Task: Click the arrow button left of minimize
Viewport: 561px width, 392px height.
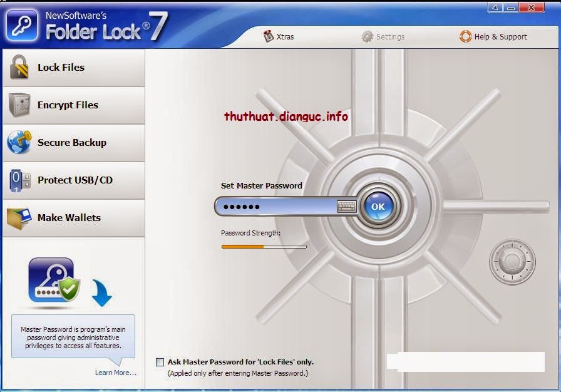Action: (x=495, y=8)
